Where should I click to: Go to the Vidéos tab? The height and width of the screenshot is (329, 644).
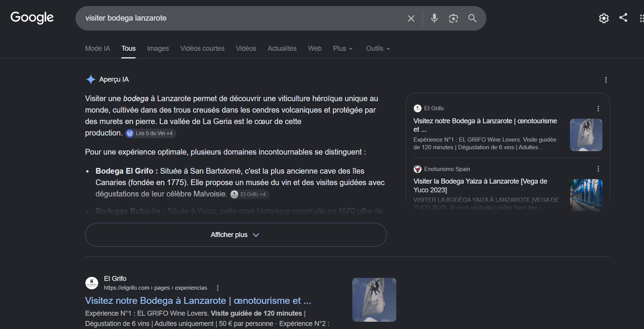pos(246,48)
